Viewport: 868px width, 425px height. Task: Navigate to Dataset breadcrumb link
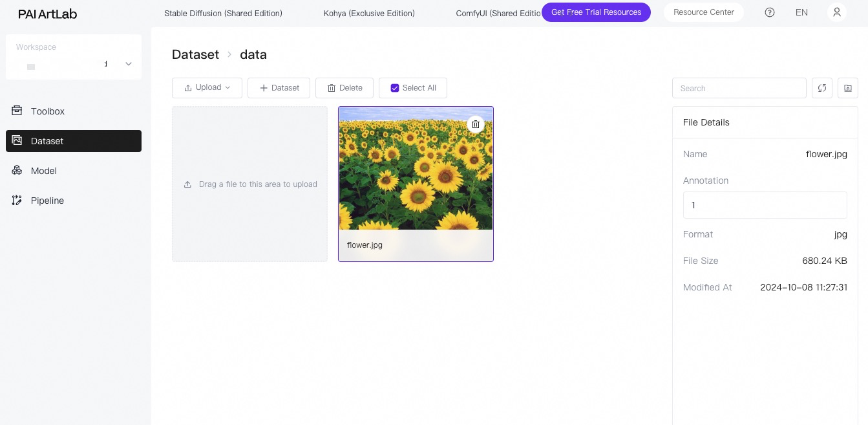coord(195,54)
